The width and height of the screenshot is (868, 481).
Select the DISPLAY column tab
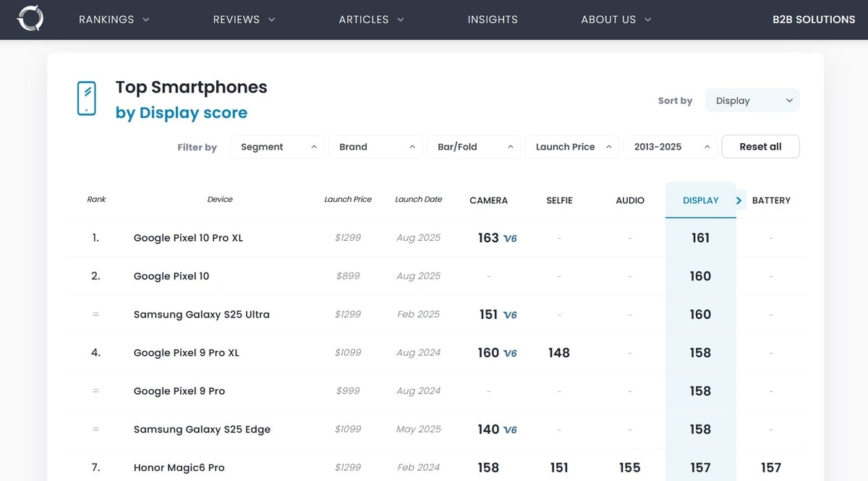tap(701, 200)
